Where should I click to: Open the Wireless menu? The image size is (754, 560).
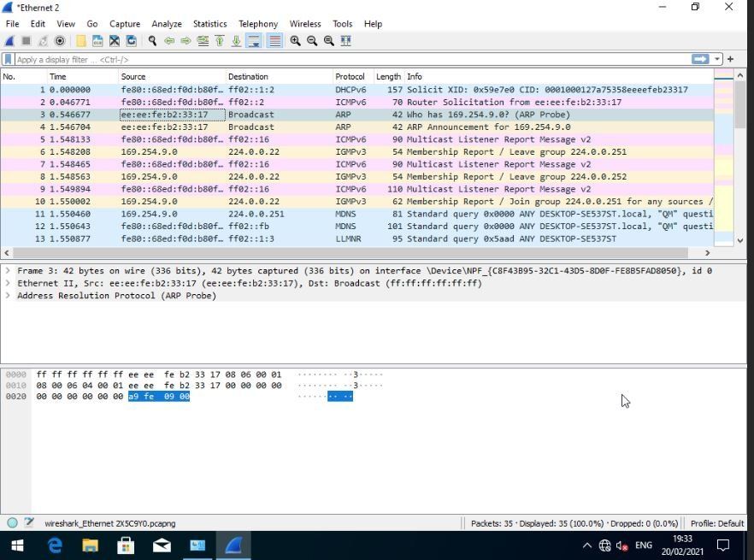(x=305, y=24)
